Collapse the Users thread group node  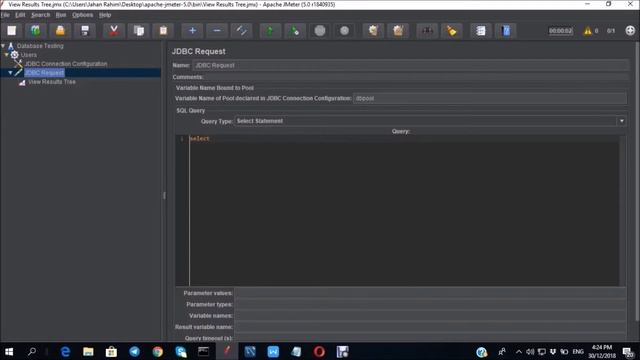click(7, 54)
